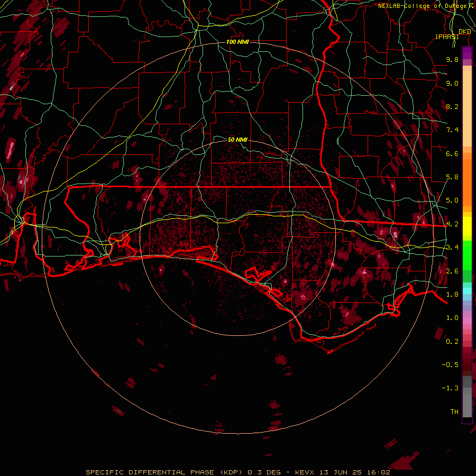Select the 7.4 legend value
This screenshot has height=476, width=476.
[452, 130]
